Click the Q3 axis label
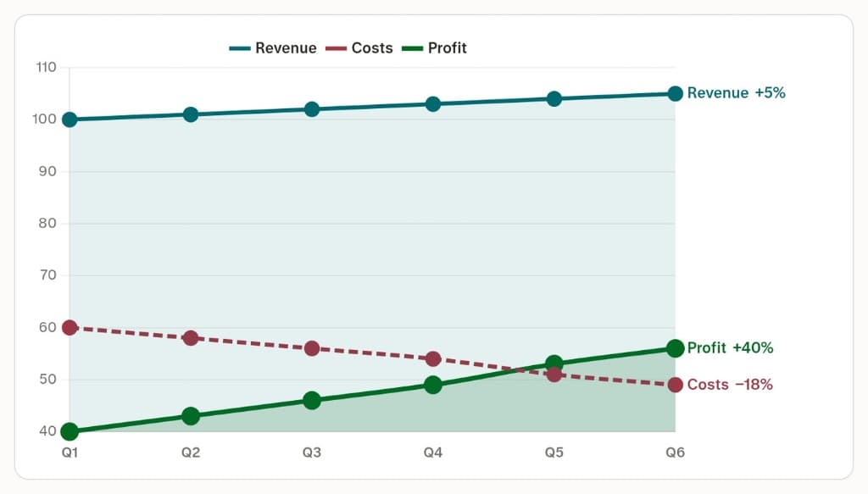Viewport: 868px width, 494px height. click(x=312, y=452)
